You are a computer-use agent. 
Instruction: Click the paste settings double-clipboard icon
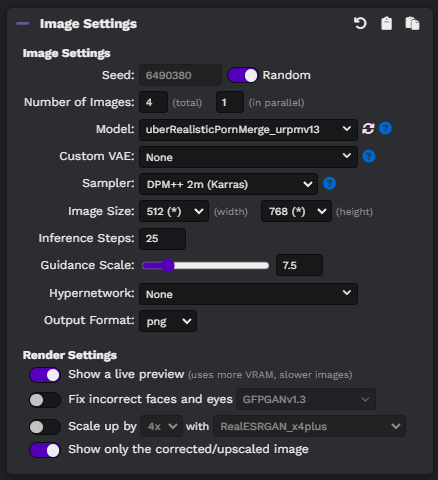[412, 23]
